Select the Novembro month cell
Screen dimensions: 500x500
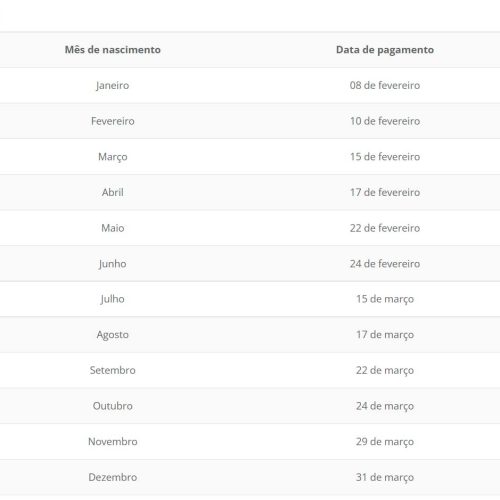(113, 442)
